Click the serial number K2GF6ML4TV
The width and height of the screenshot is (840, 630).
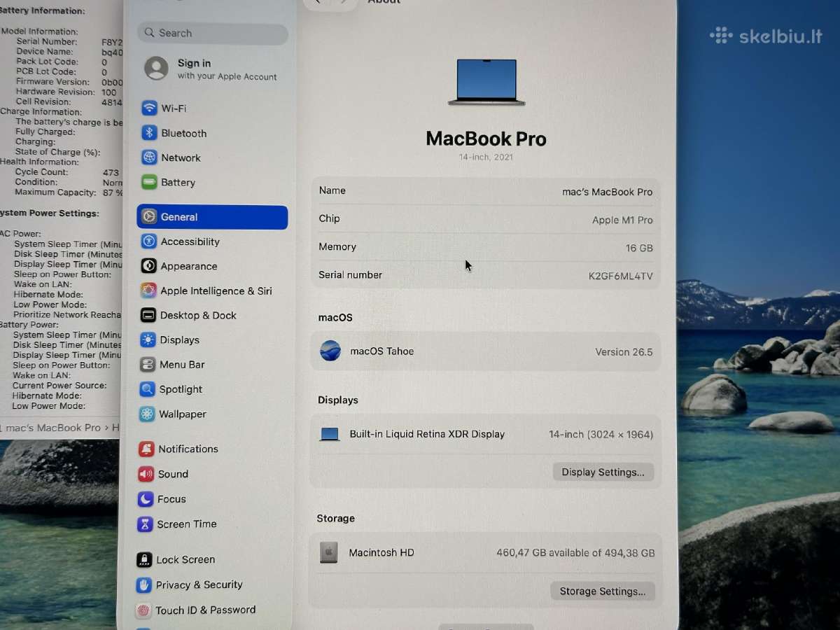pyautogui.click(x=620, y=276)
